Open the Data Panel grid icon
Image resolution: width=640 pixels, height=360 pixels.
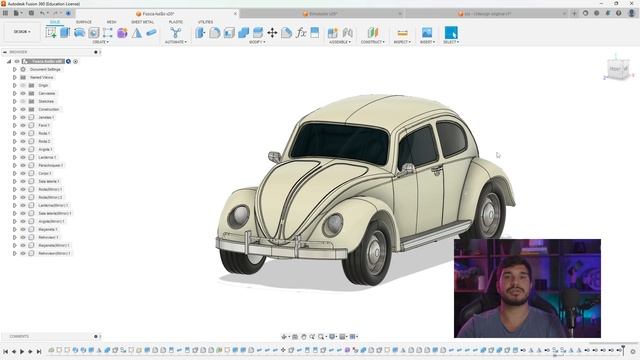point(5,13)
